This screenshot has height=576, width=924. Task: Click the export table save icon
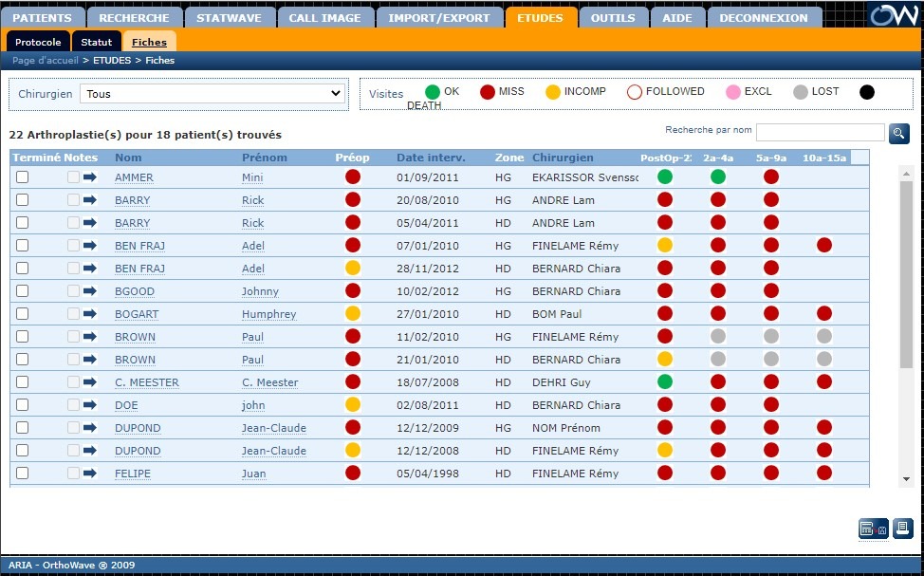click(x=873, y=529)
